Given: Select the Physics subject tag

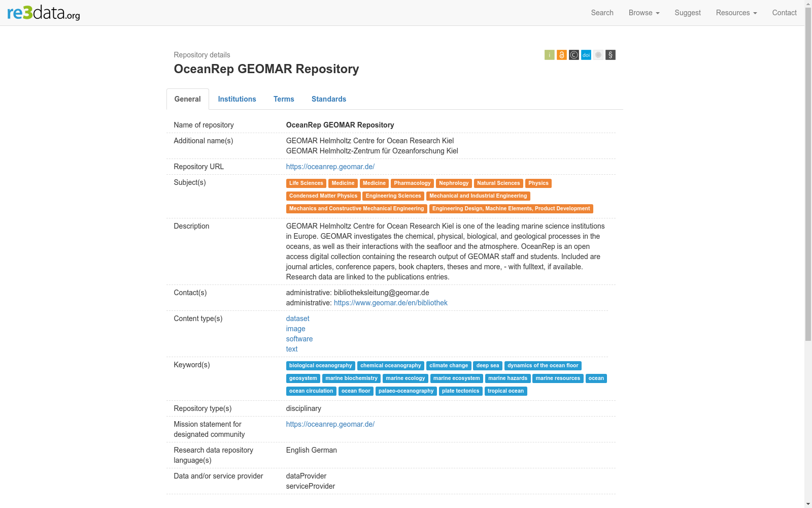Looking at the screenshot, I should tap(538, 183).
